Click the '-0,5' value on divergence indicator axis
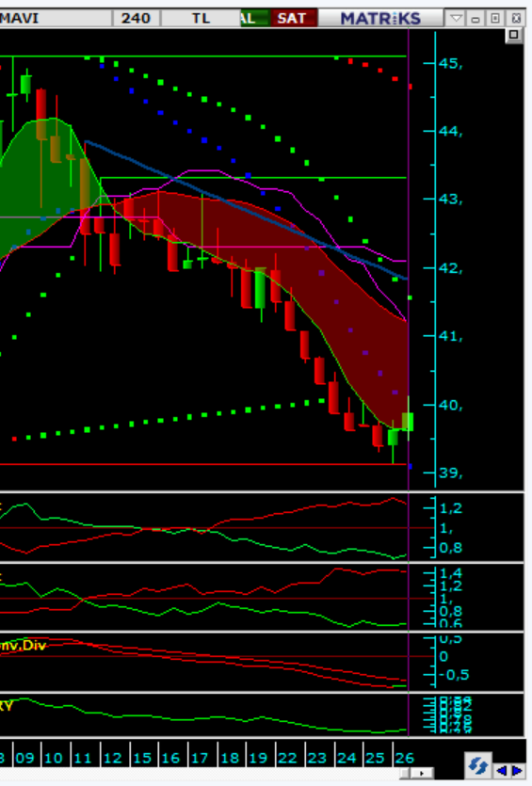532x786 pixels. pos(454,675)
